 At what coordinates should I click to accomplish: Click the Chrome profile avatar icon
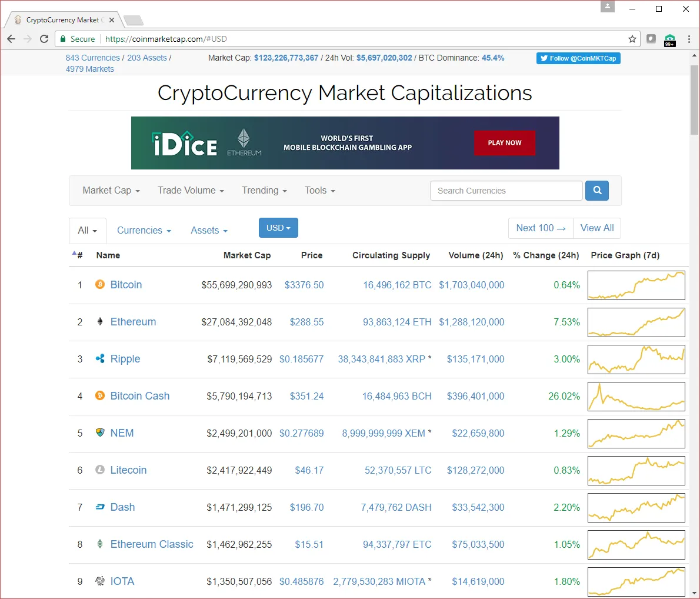pyautogui.click(x=608, y=6)
